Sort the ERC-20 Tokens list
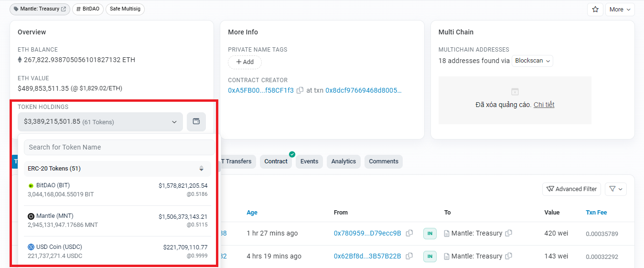This screenshot has width=644, height=268. (202, 169)
